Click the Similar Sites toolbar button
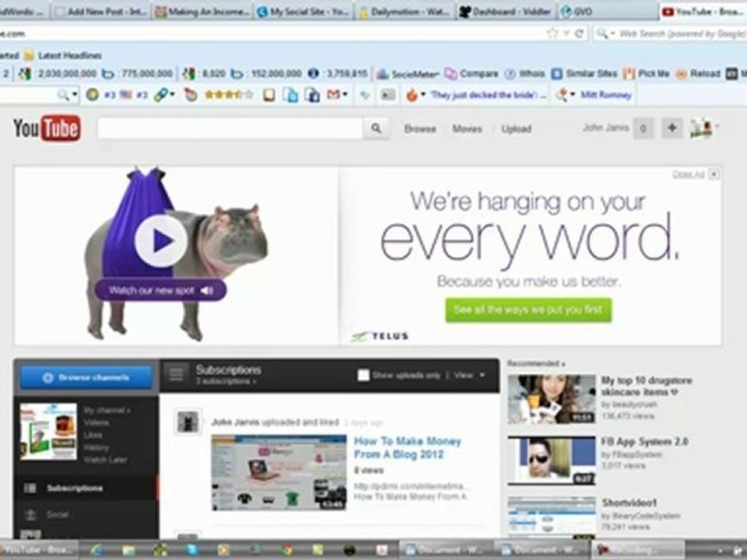This screenshot has width=747, height=560. tap(584, 74)
